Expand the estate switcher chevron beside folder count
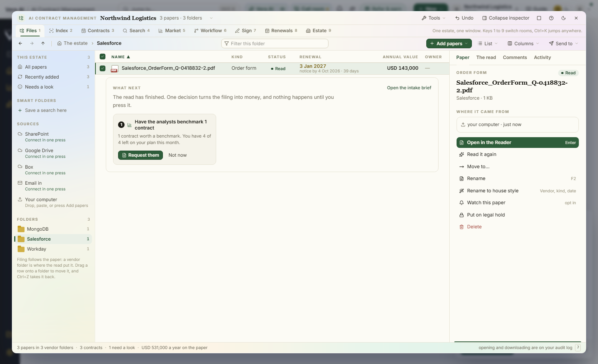Image resolution: width=598 pixels, height=364 pixels. [211, 18]
